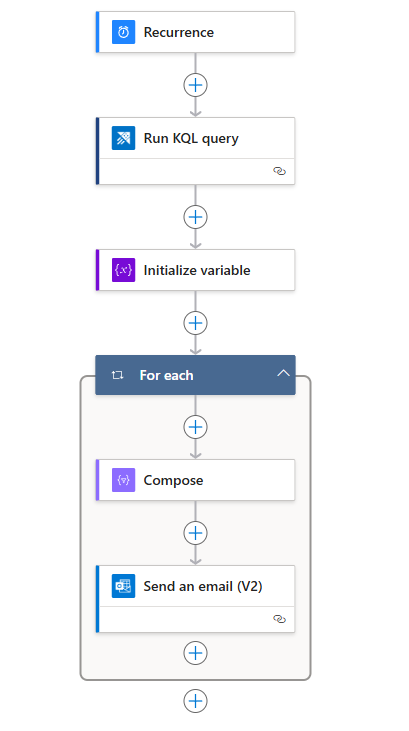Select the For each header label
409x731 pixels.
pyautogui.click(x=166, y=375)
